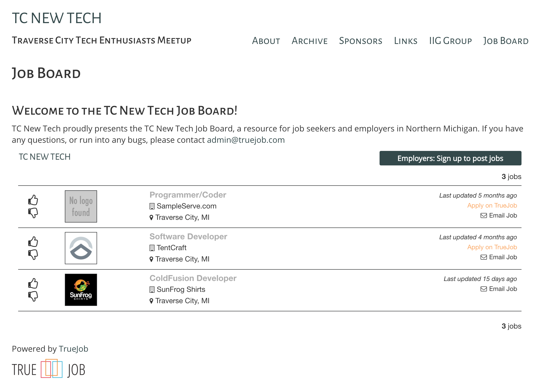The width and height of the screenshot is (541, 392).
Task: Click the SunFrog Shirts logo
Action: 81,290
